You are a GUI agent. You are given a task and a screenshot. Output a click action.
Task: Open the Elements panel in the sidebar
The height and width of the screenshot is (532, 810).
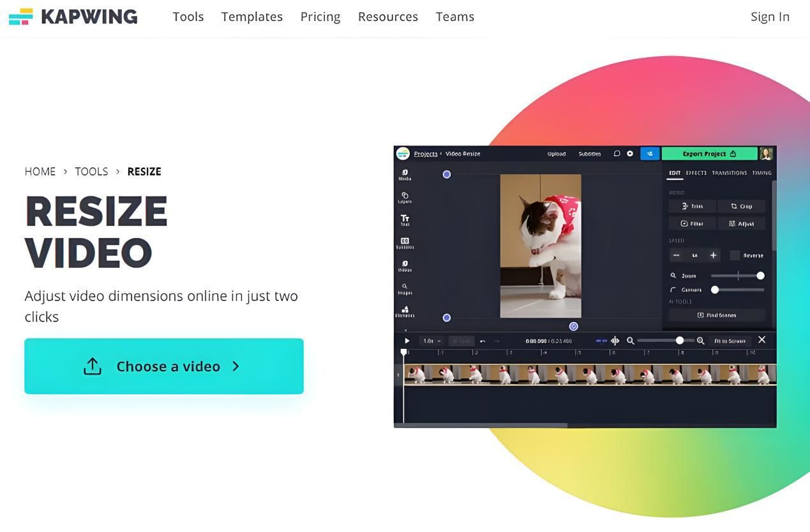(405, 312)
